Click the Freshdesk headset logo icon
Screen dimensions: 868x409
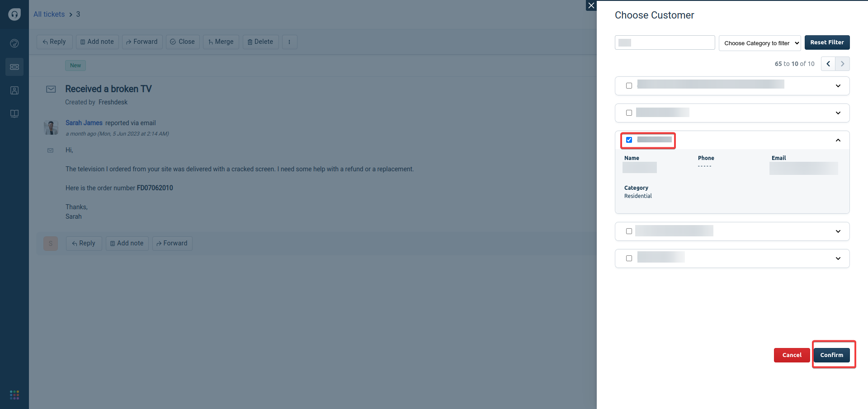[x=14, y=14]
